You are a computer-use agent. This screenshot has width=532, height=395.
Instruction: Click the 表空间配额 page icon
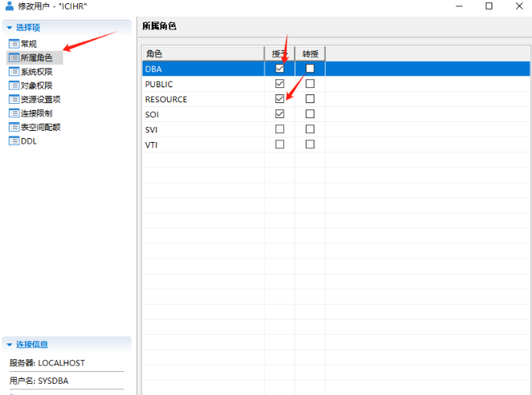(14, 127)
